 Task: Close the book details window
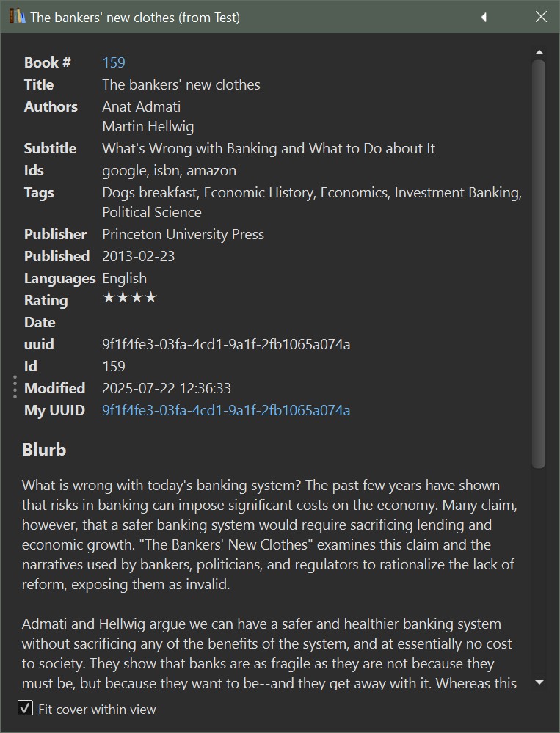click(541, 17)
